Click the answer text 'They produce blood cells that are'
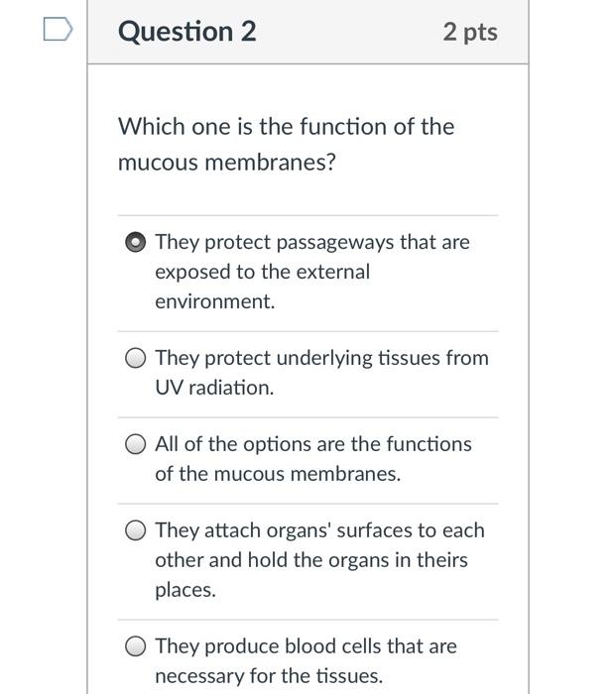The height and width of the screenshot is (694, 616). [306, 646]
